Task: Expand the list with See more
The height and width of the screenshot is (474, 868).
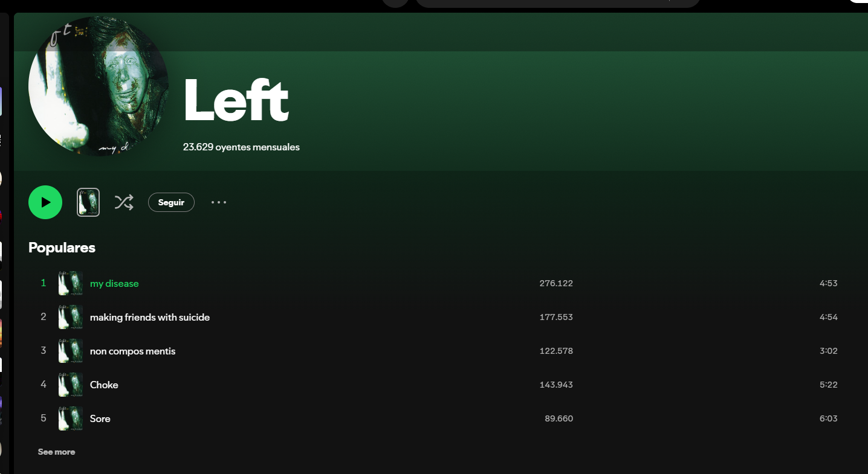Action: [57, 452]
